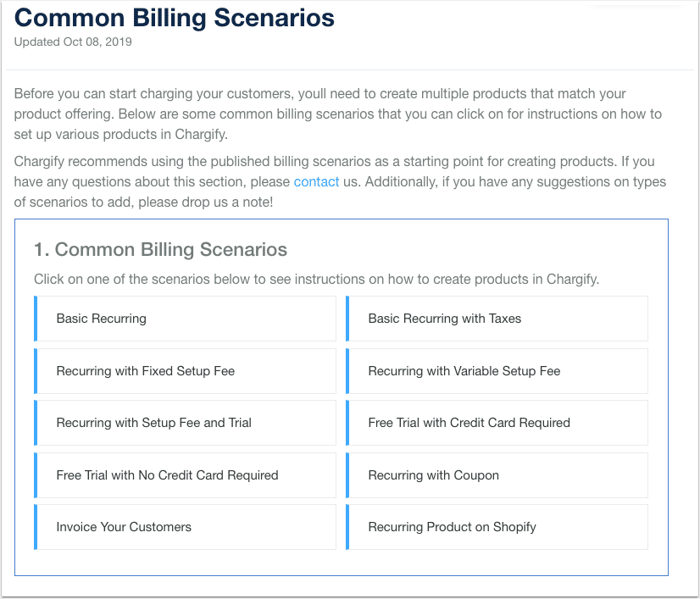Open Basic Recurring with Taxes scenario
This screenshot has height=599, width=700.
point(445,319)
